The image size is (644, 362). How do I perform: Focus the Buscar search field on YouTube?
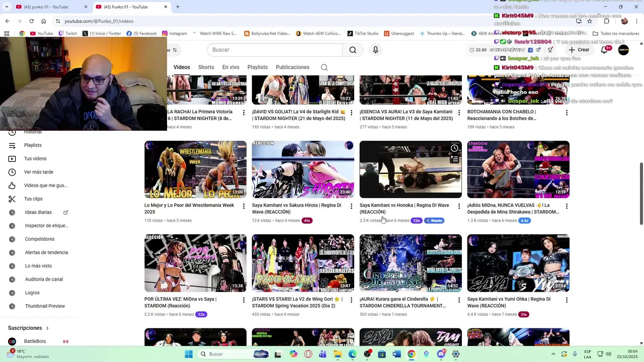tap(275, 50)
